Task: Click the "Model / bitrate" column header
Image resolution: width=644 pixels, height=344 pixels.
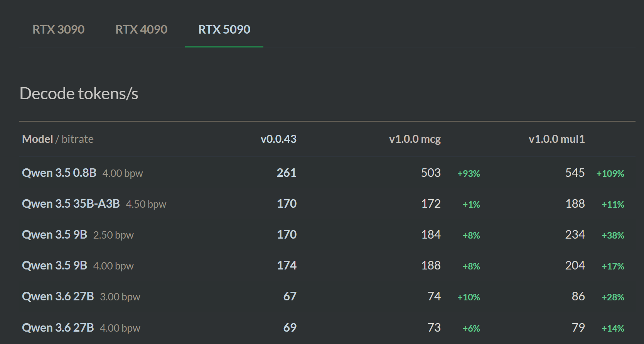Action: pos(58,139)
